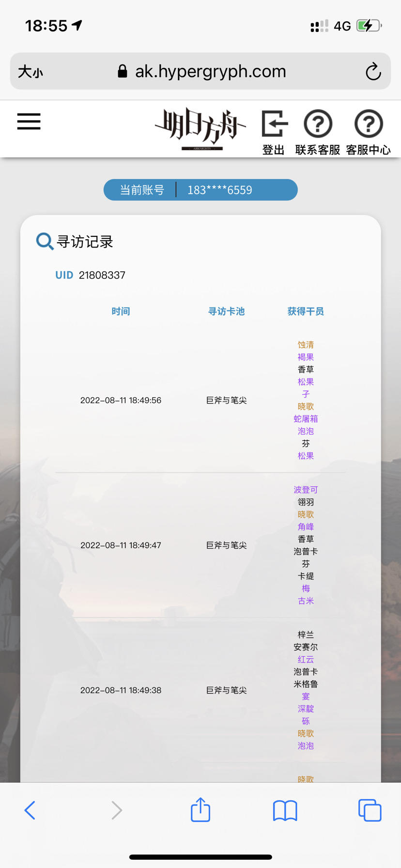Tap the search icon beside 寻访记录
The width and height of the screenshot is (401, 868).
(x=45, y=241)
